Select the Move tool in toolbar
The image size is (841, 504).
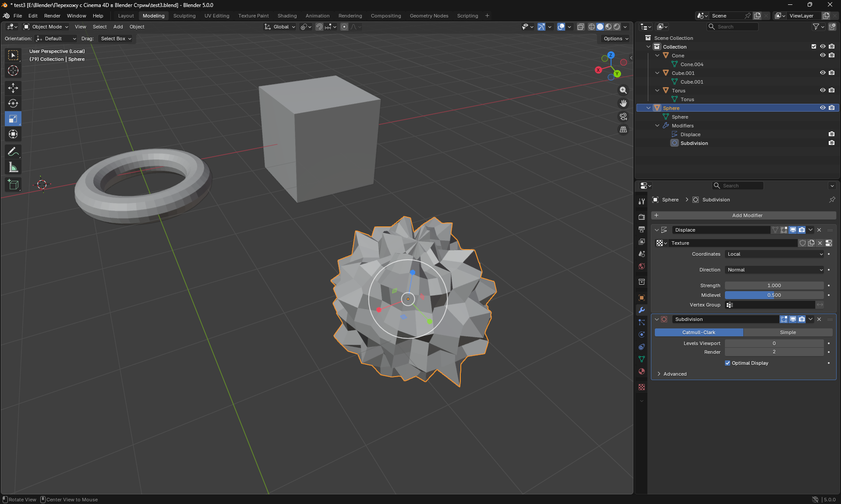[13, 88]
